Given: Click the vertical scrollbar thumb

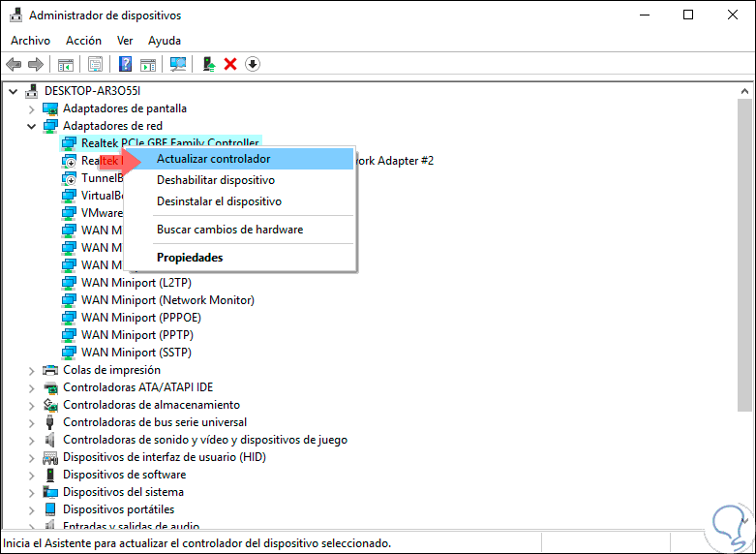Looking at the screenshot, I should [744, 256].
